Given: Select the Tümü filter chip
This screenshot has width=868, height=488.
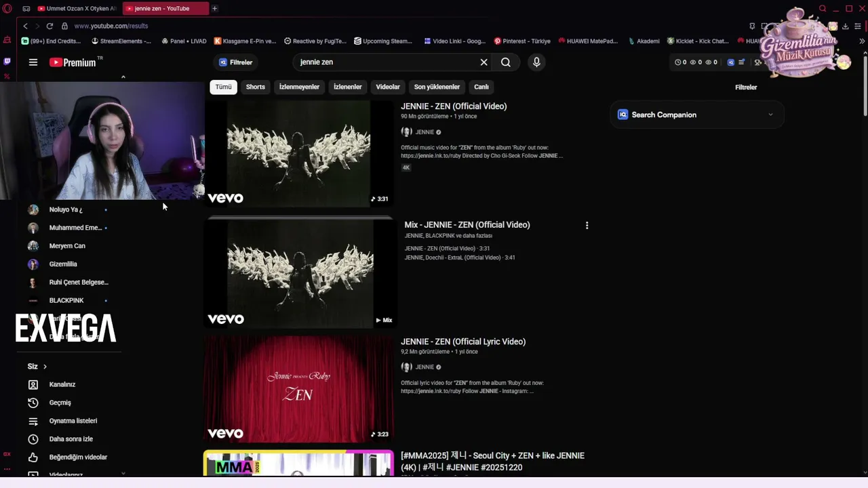Looking at the screenshot, I should tap(223, 87).
